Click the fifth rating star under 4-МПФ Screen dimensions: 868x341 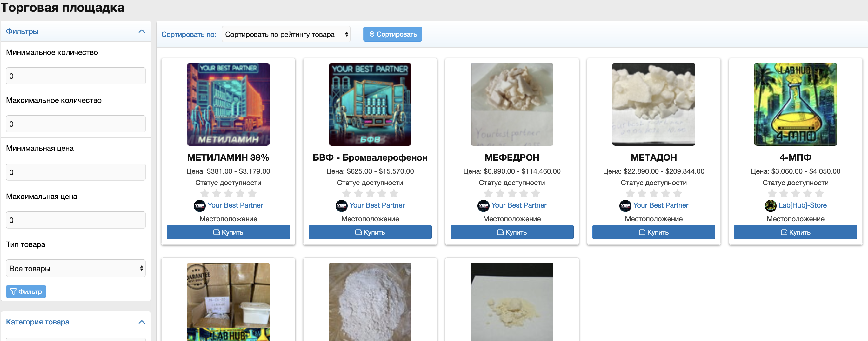[819, 194]
